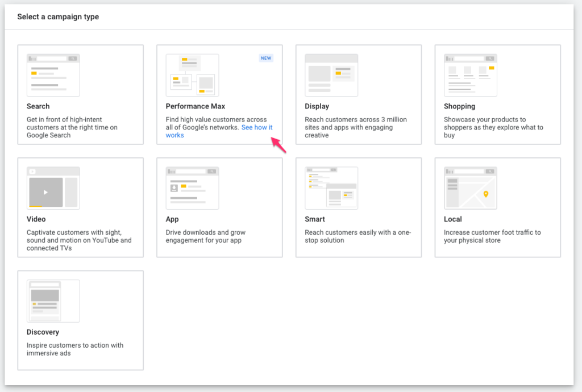Select the Local campaign map illustration

point(470,188)
